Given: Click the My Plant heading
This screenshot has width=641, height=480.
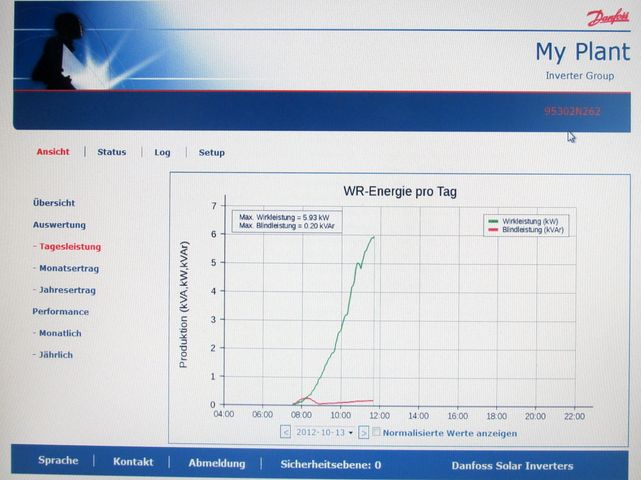Looking at the screenshot, I should click(583, 52).
